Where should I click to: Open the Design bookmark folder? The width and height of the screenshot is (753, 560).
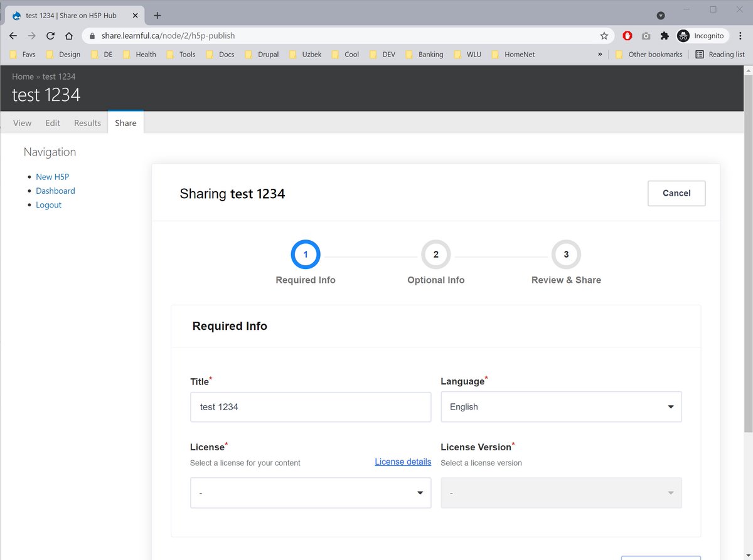(x=63, y=55)
